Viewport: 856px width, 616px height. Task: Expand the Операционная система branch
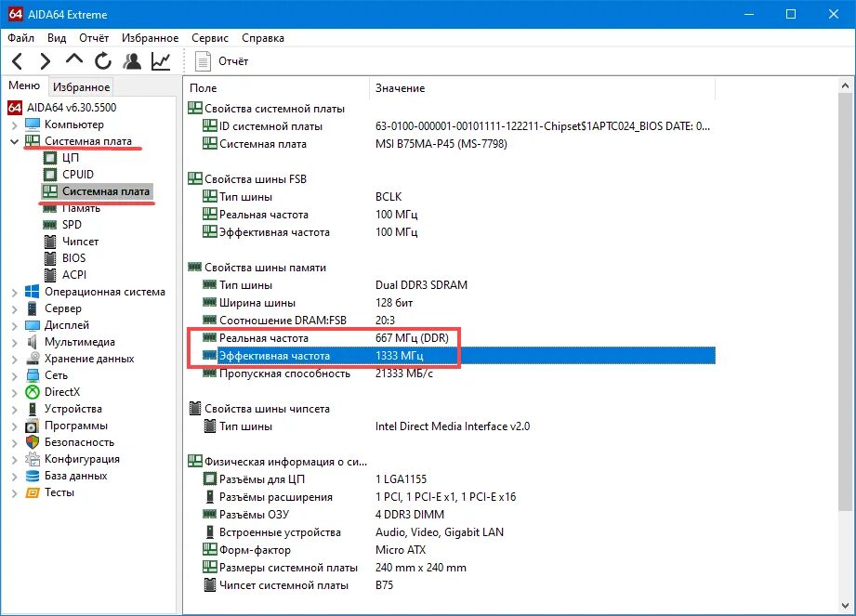15,293
